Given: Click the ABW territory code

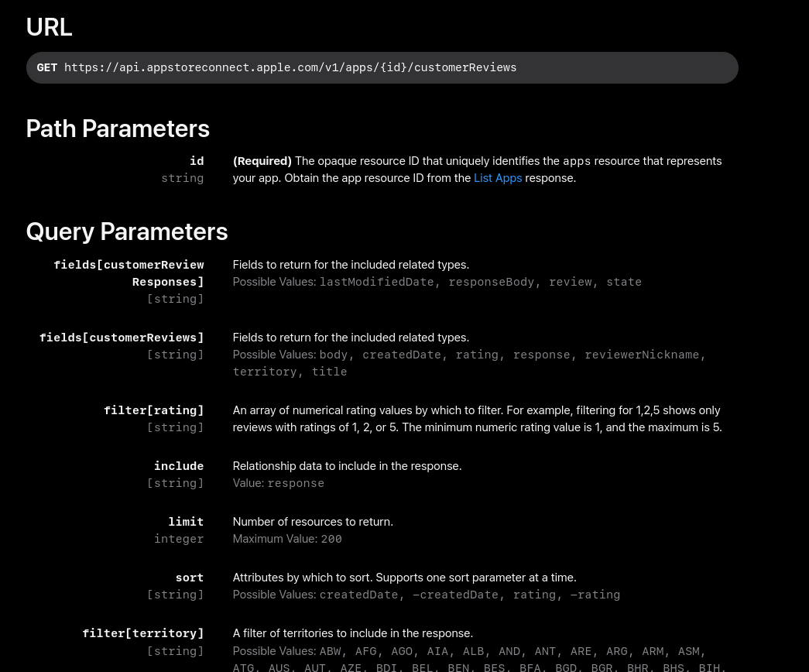Looking at the screenshot, I should 330,651.
